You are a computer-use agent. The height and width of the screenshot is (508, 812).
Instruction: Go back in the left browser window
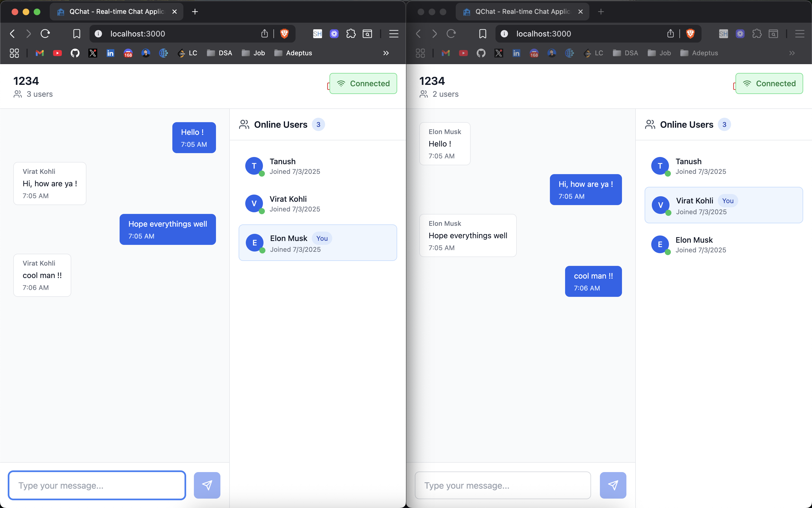[12, 34]
